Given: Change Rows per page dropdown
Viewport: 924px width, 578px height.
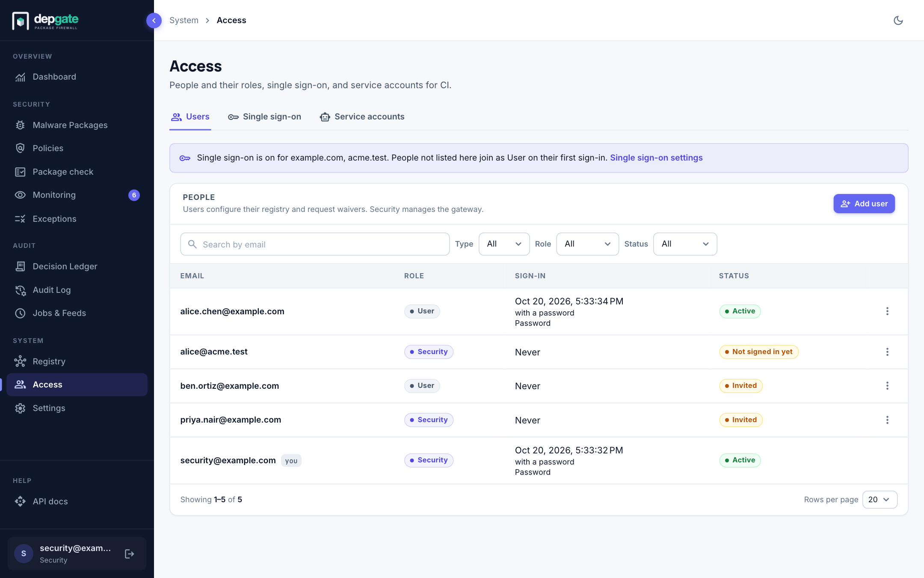Looking at the screenshot, I should point(880,500).
